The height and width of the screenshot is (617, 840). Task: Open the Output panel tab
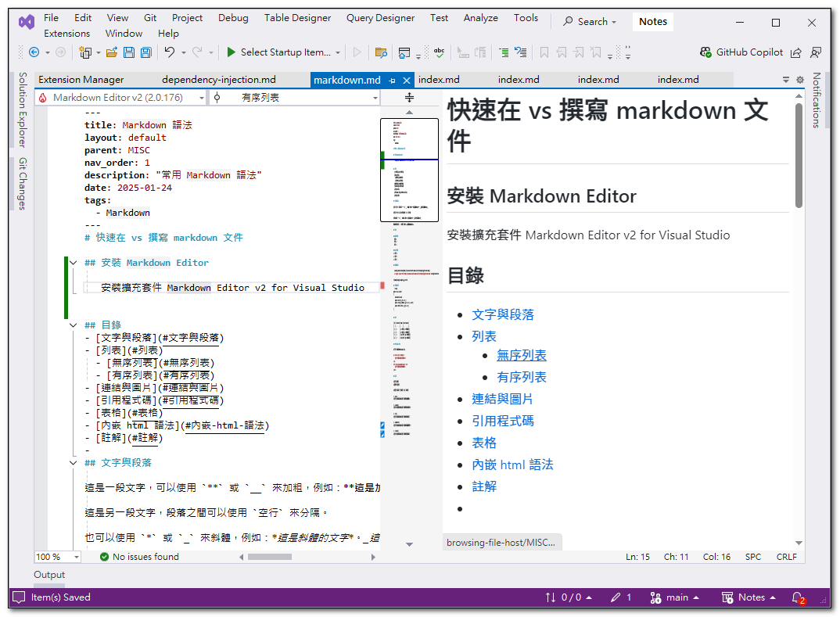(49, 575)
